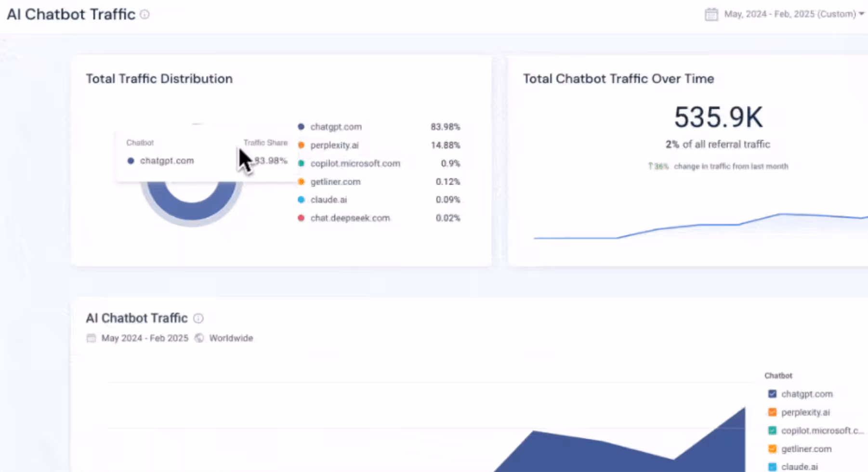Click the 0.9% traffic share value
The width and height of the screenshot is (868, 472).
450,163
